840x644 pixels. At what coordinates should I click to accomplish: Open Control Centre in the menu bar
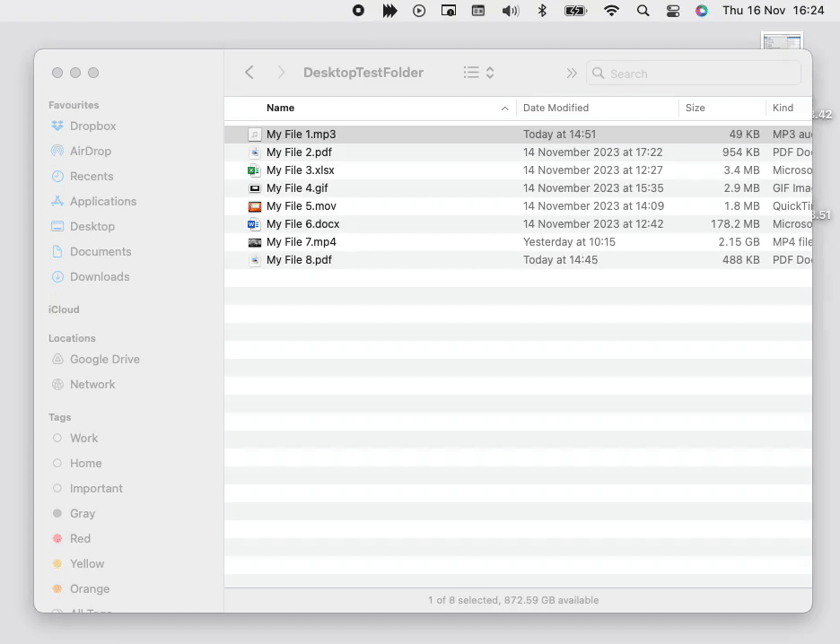pyautogui.click(x=673, y=11)
